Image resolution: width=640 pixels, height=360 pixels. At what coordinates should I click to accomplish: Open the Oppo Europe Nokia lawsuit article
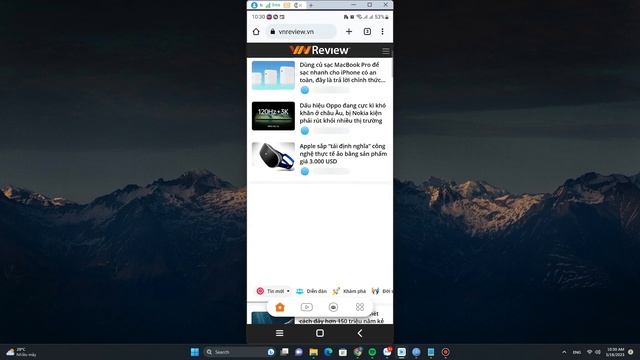(342, 113)
